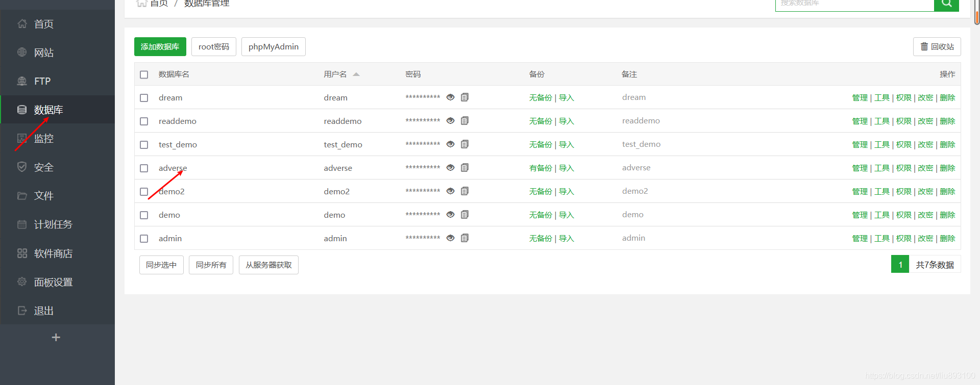The width and height of the screenshot is (980, 385).
Task: Go to 安全 in the sidebar
Action: 44,167
